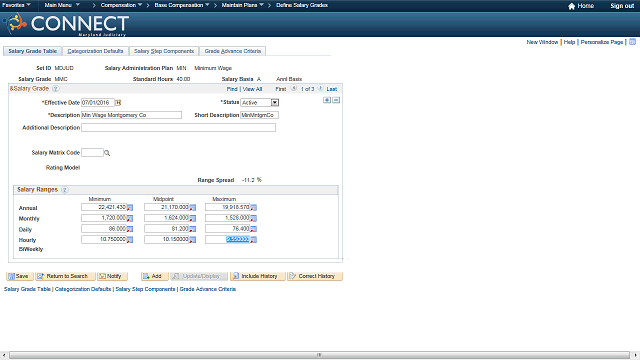Expand the Main Menu dropdown
640x360 pixels.
pos(62,5)
